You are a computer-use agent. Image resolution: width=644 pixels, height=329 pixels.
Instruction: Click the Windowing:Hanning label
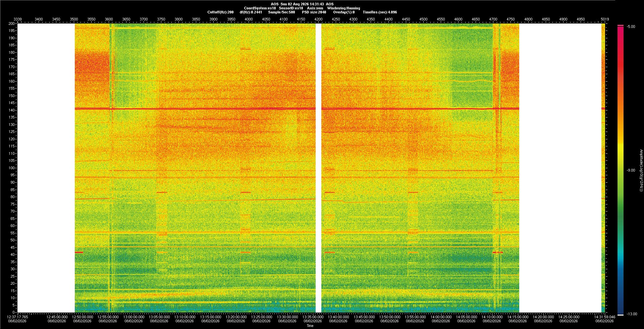[x=344, y=8]
